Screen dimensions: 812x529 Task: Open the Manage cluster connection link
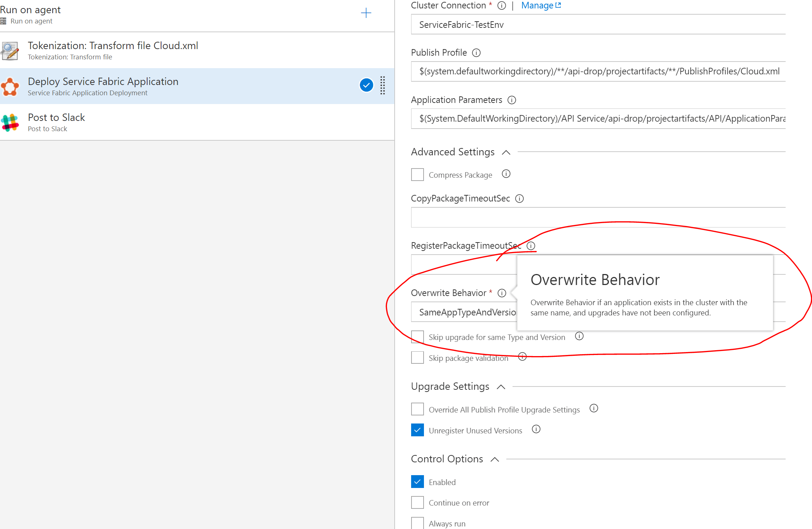point(537,5)
